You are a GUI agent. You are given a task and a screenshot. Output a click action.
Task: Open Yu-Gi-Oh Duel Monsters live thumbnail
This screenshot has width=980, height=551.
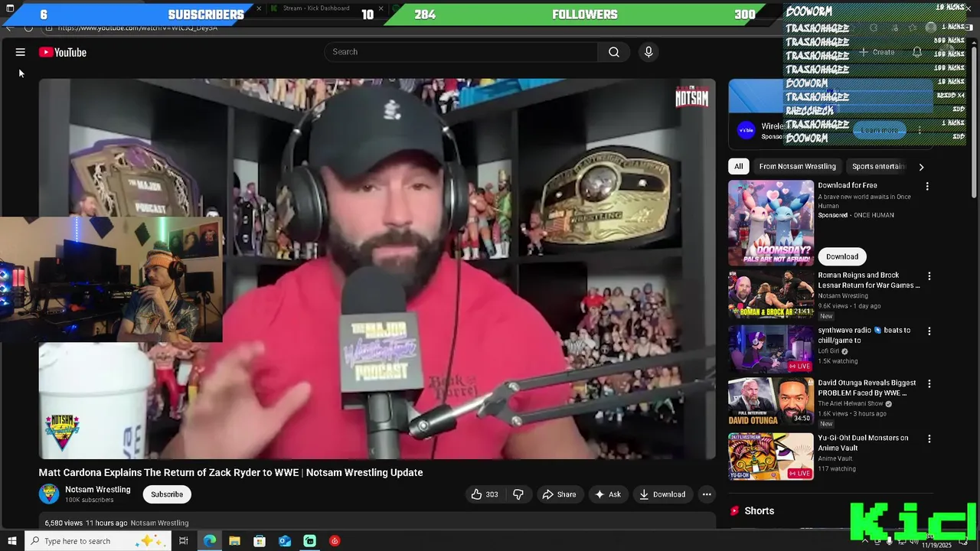771,457
